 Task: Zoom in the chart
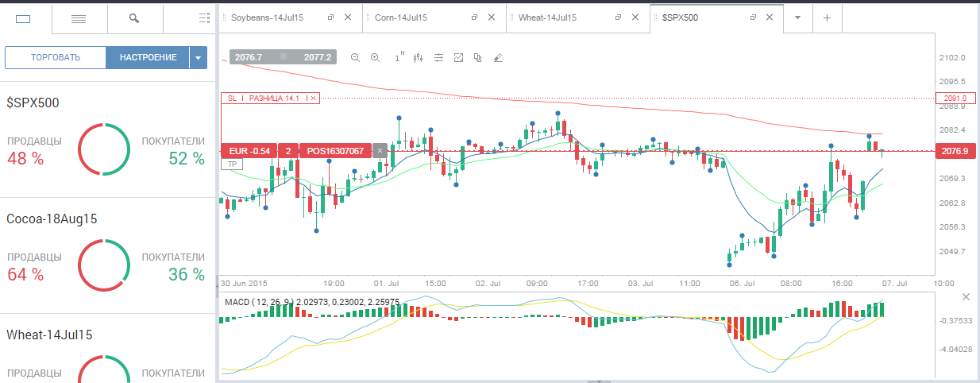click(x=375, y=57)
